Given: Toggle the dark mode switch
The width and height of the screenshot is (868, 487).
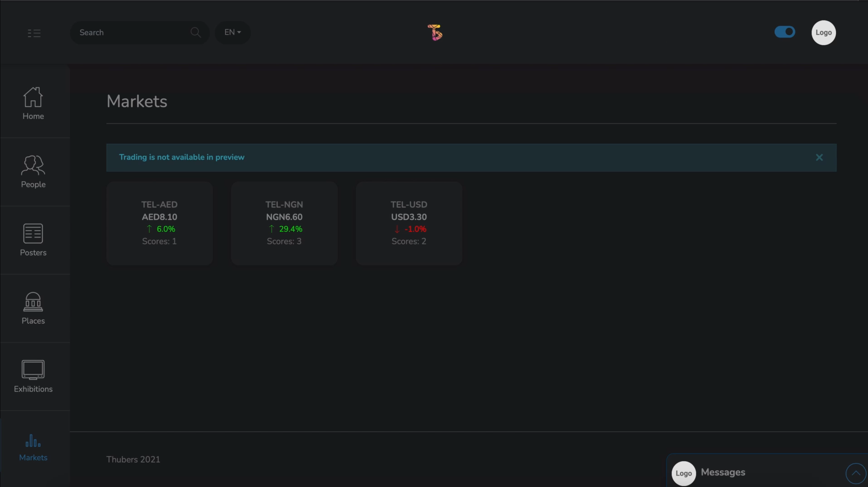Looking at the screenshot, I should pyautogui.click(x=785, y=32).
